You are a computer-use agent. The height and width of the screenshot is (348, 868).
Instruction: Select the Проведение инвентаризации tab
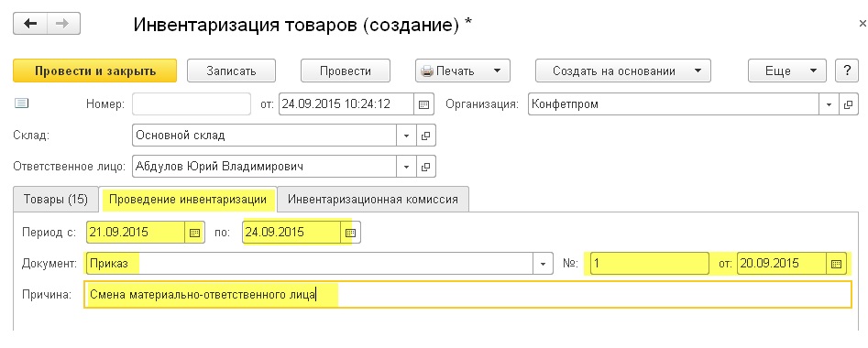point(188,199)
